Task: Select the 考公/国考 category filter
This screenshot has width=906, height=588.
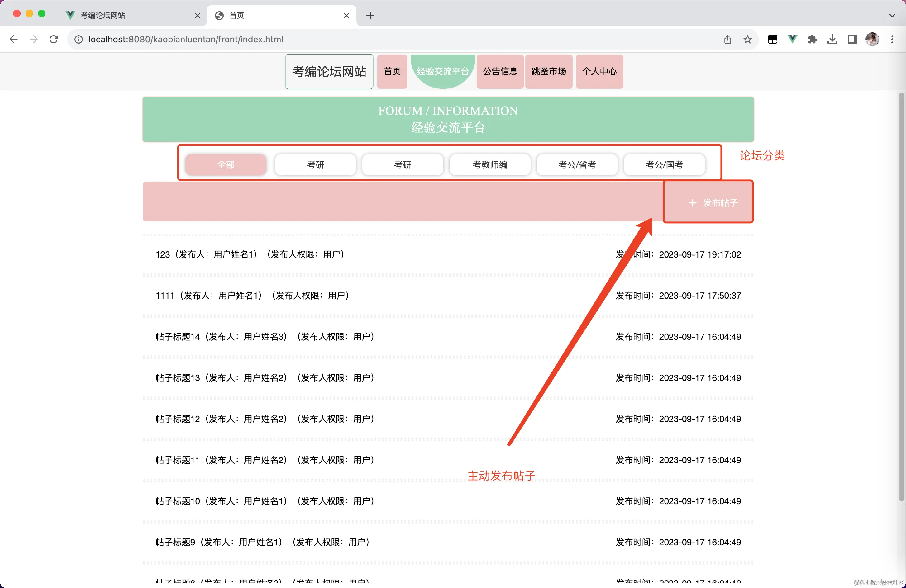Action: tap(664, 165)
